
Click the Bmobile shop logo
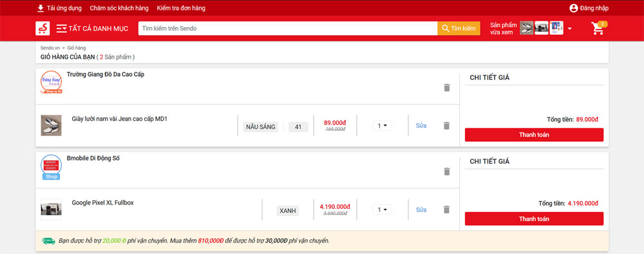(x=52, y=166)
